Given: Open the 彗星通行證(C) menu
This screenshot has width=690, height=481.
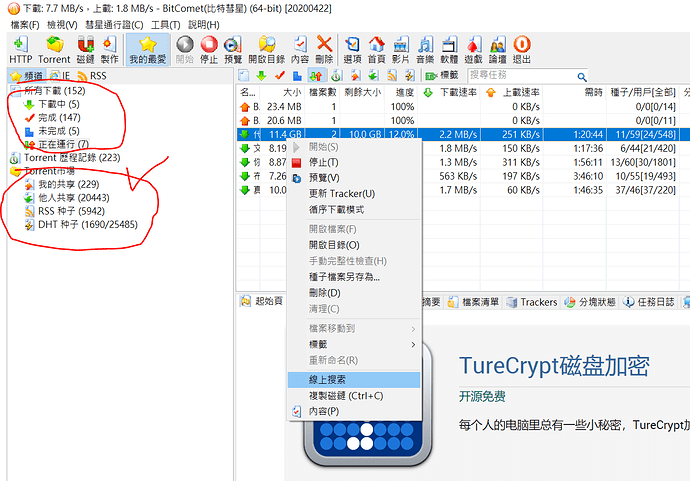Looking at the screenshot, I should pos(114,25).
